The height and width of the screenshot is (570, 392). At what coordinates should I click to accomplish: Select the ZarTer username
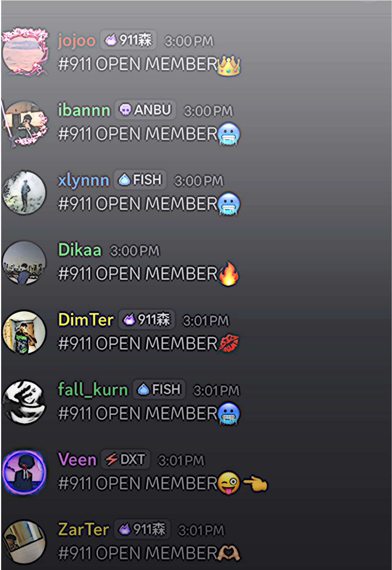coord(84,529)
